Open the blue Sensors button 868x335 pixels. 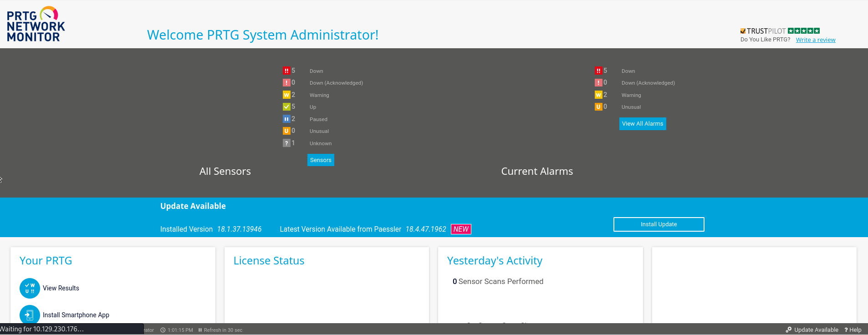321,160
